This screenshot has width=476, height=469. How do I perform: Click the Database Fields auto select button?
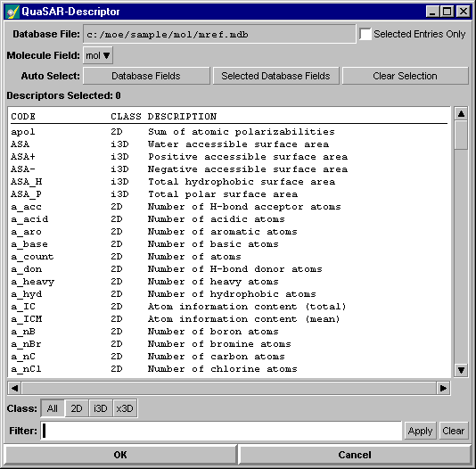146,76
